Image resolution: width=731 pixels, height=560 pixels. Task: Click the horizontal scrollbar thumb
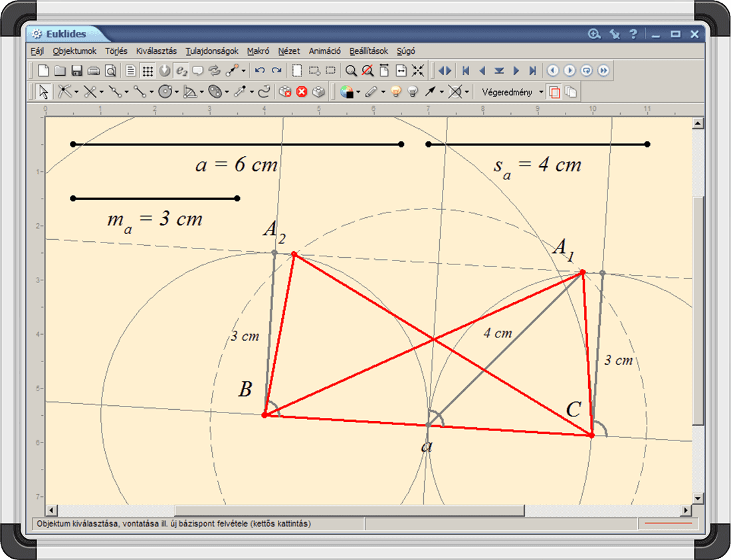(x=350, y=510)
